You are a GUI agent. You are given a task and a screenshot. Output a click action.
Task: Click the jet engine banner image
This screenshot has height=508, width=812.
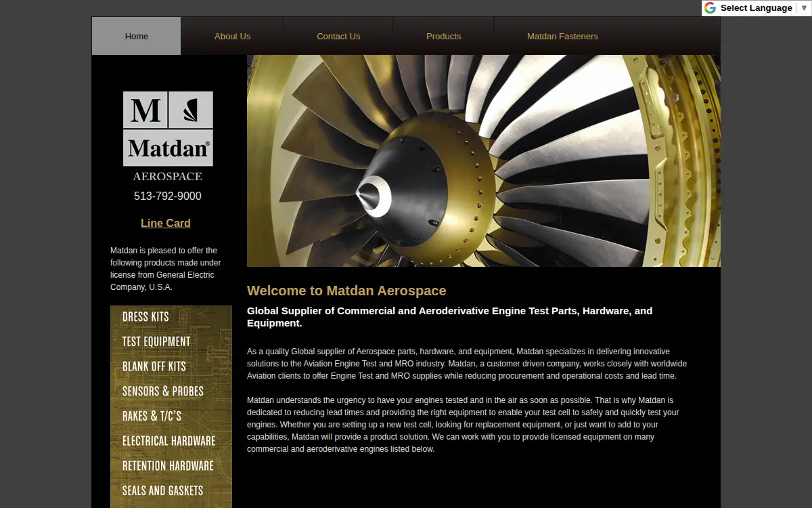(484, 161)
